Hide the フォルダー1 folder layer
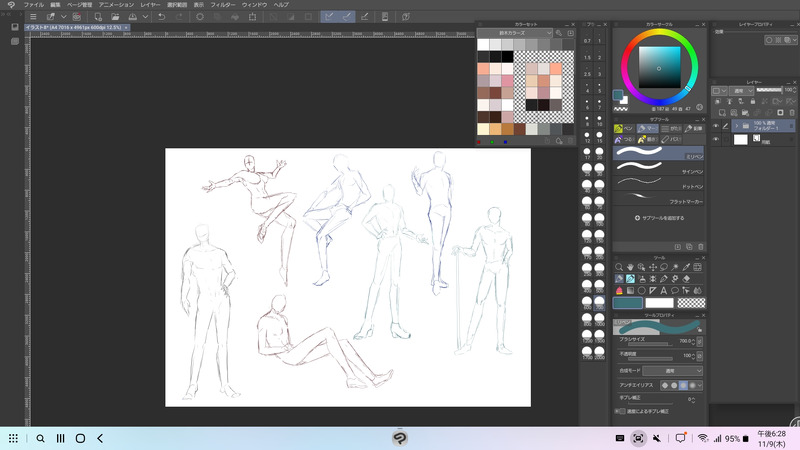 (715, 126)
